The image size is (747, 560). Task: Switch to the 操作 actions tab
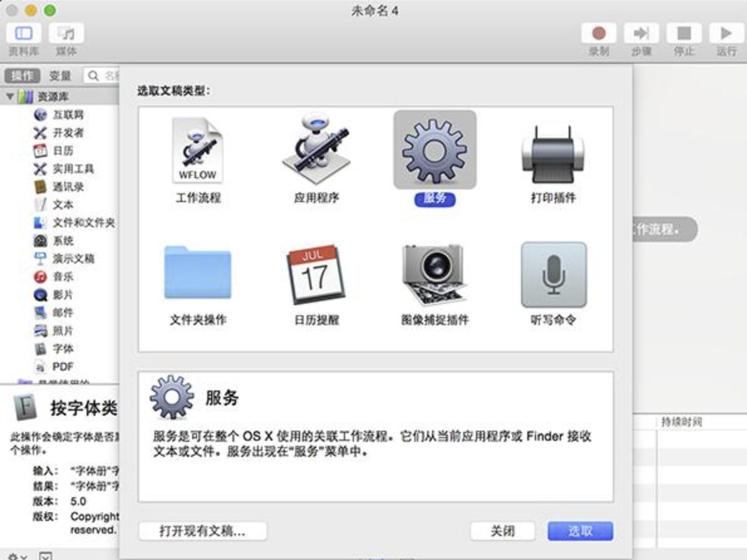23,75
